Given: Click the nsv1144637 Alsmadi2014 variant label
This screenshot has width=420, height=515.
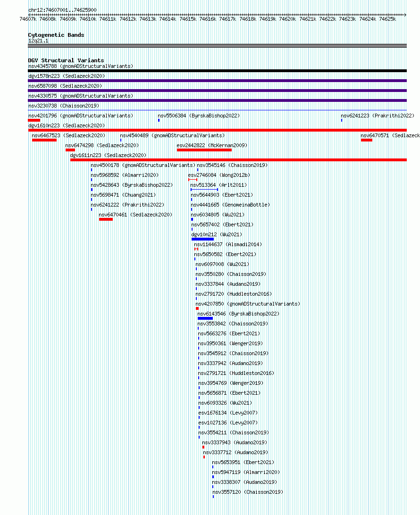Looking at the screenshot, I should point(228,244).
